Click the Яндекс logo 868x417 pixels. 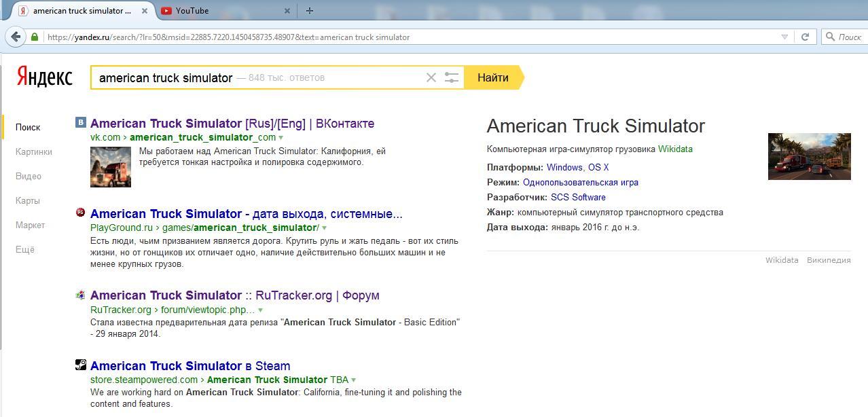[45, 77]
